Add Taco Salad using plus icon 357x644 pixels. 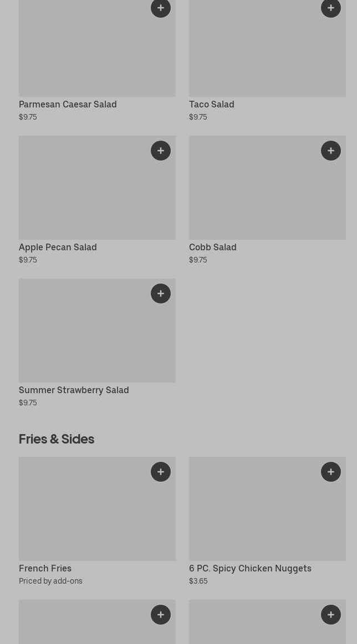[x=331, y=8]
